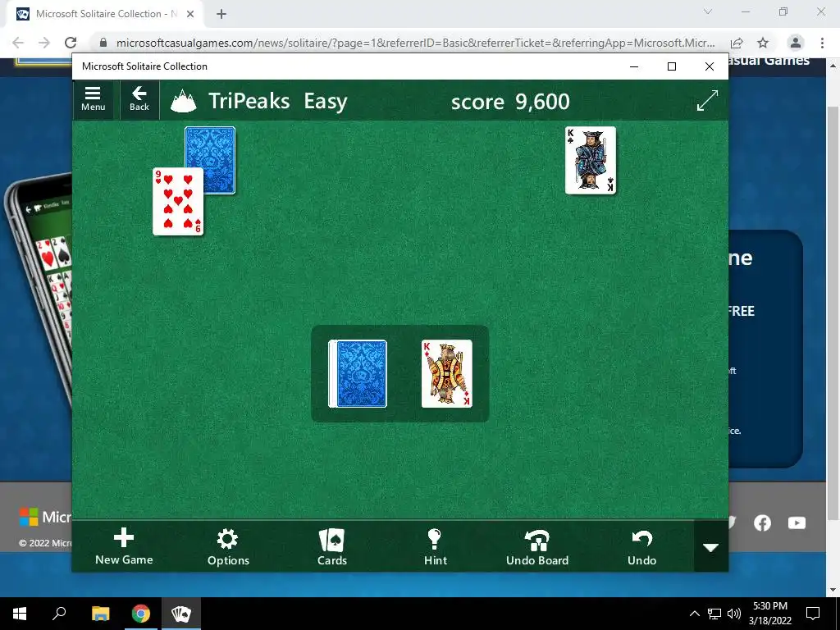Click the browser address bar URL
This screenshot has height=630, width=840.
tap(415, 43)
